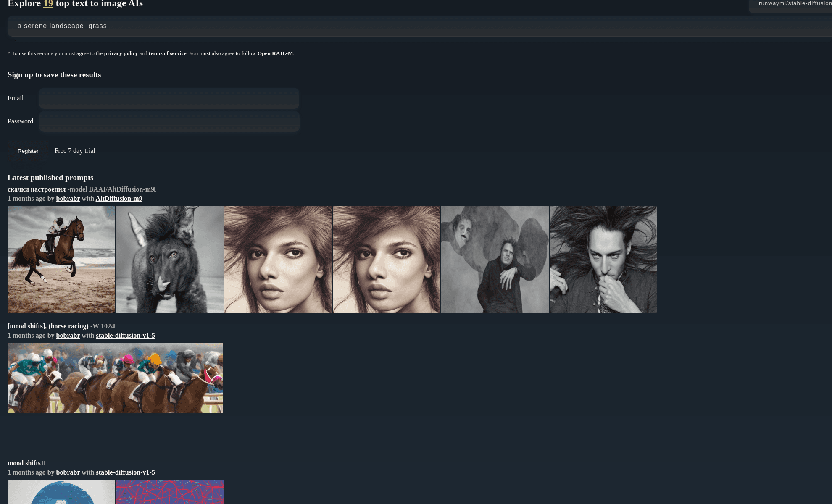Open the red and purple abstract thumbnail

[x=170, y=492]
